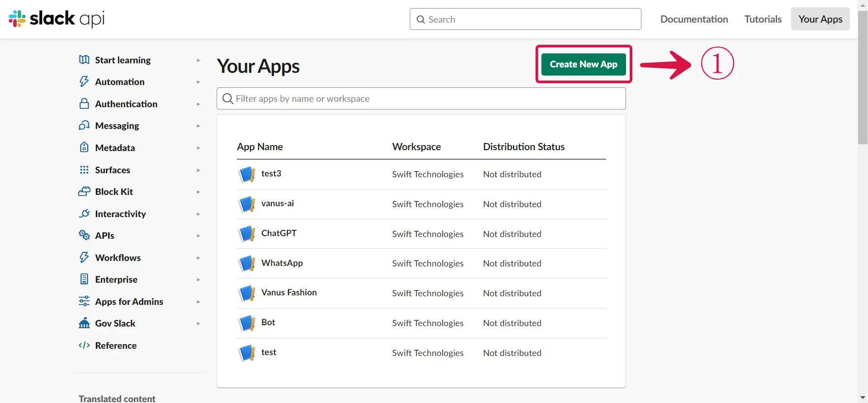Screen dimensions: 868x403
Task: Click the Metadata clipboard icon
Action: 84,147
